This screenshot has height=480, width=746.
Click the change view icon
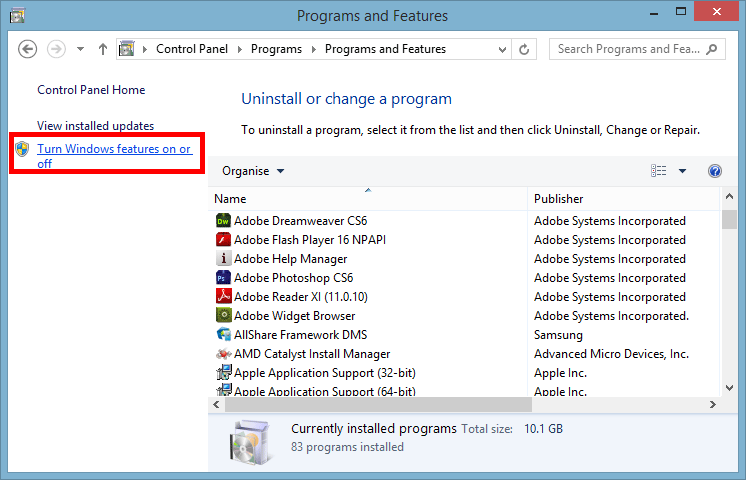point(658,171)
